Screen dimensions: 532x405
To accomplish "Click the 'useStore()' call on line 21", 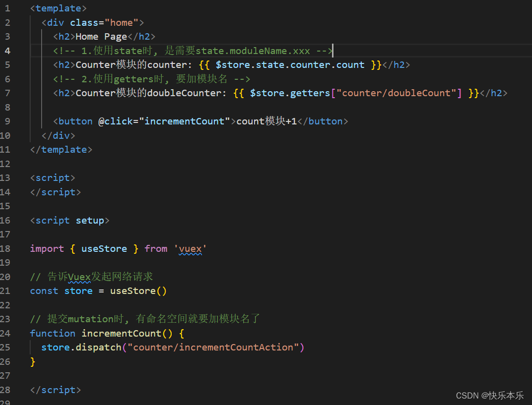I will click(138, 291).
